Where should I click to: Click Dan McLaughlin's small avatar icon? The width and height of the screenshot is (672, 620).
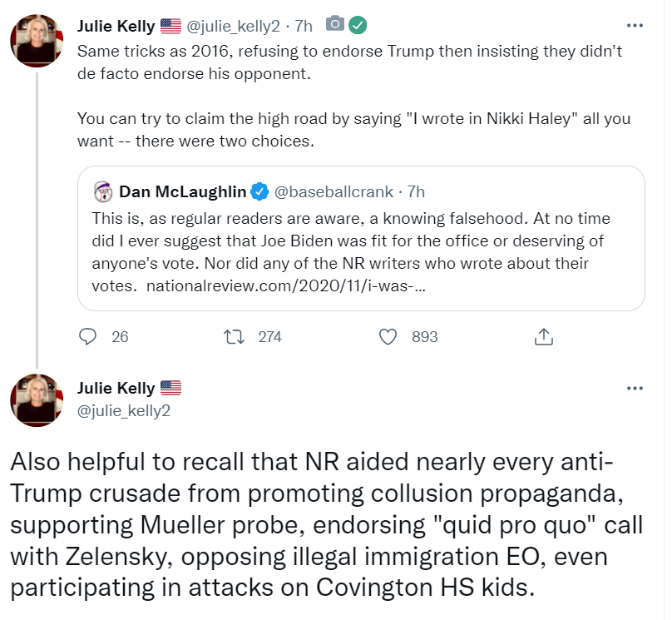[x=104, y=192]
